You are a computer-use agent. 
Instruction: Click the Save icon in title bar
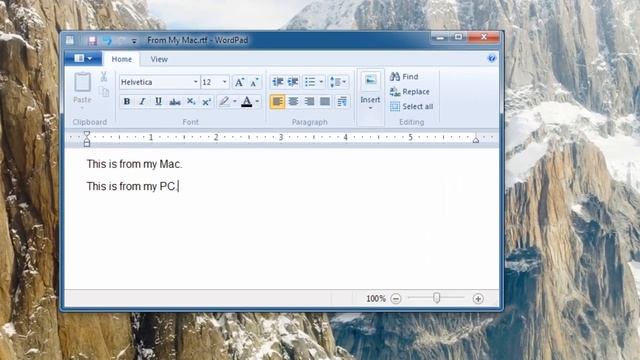click(92, 40)
